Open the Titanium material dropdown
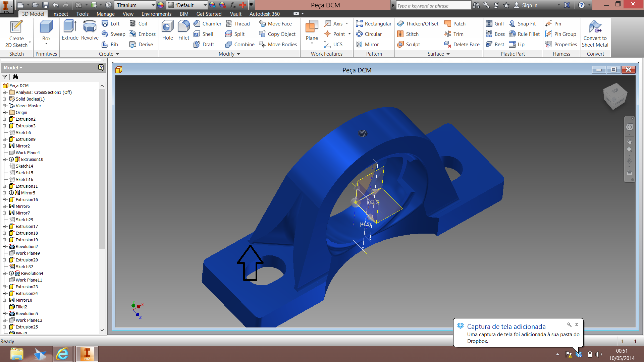 coord(153,5)
